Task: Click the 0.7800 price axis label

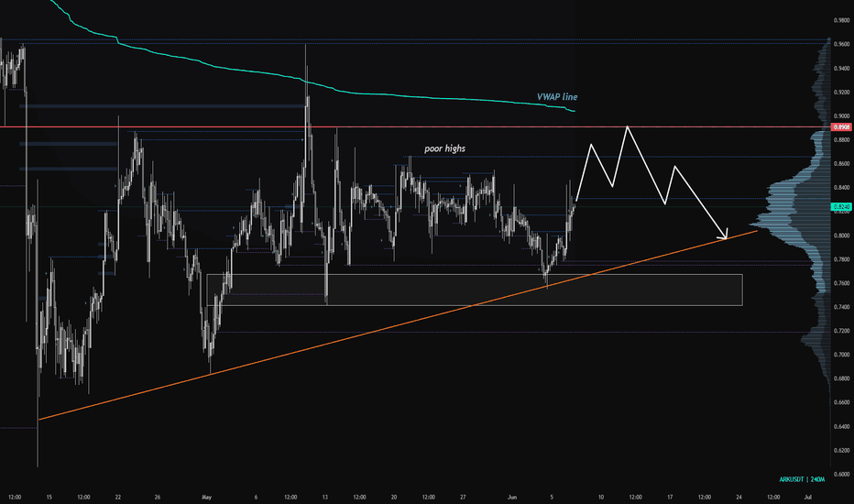Action: pos(841,259)
